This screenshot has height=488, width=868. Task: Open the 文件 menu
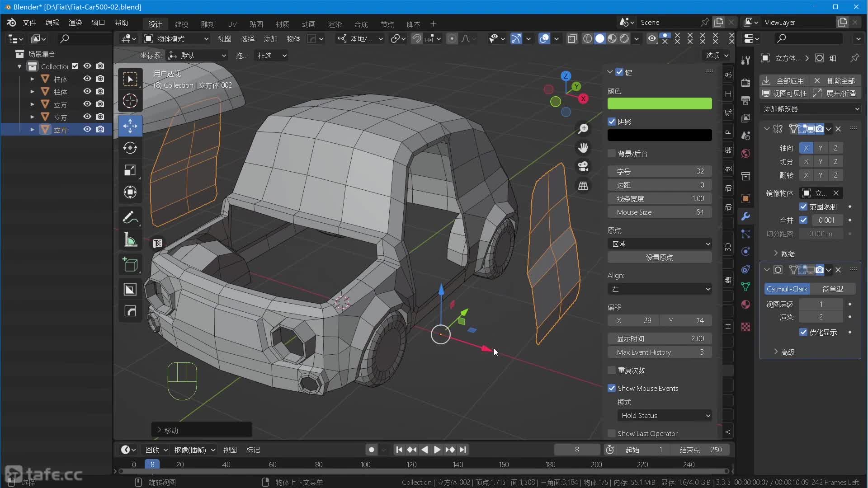[29, 23]
